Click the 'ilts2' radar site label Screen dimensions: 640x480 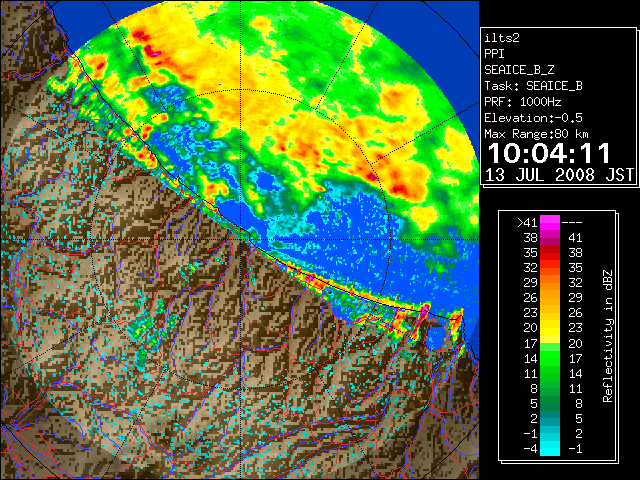point(502,38)
